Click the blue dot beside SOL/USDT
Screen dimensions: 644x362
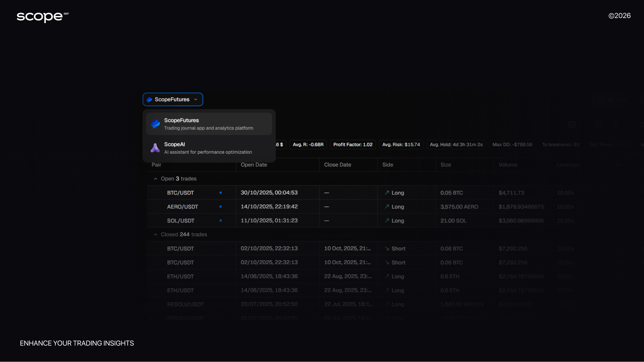click(x=221, y=221)
